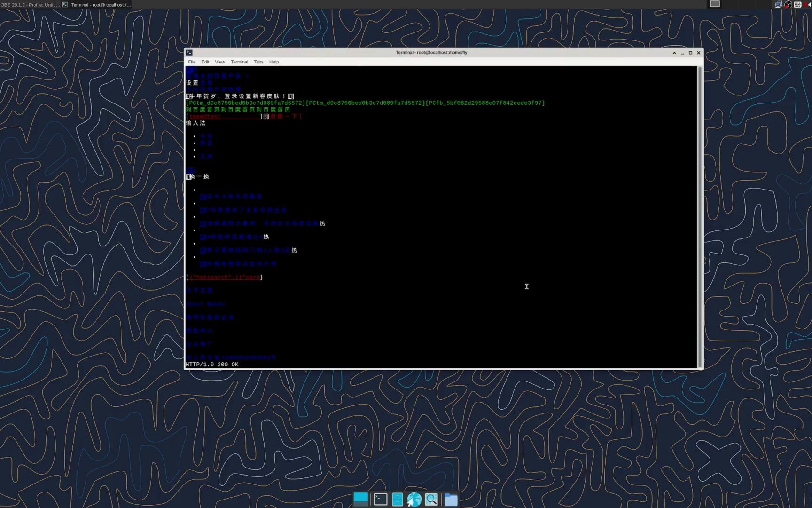Open the File menu

click(x=191, y=62)
